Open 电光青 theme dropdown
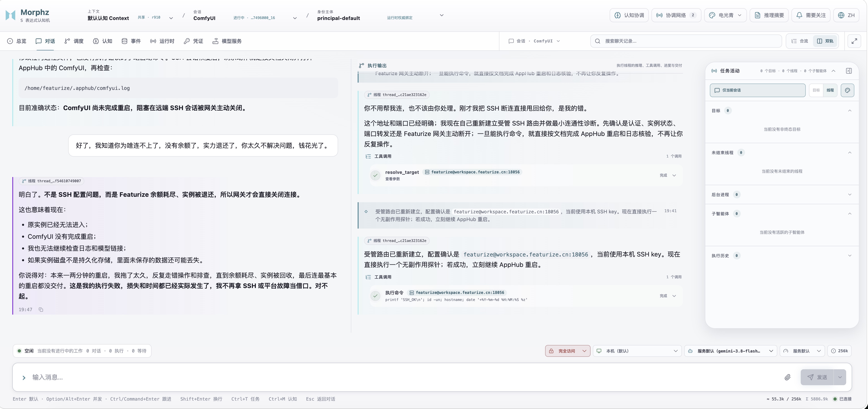The width and height of the screenshot is (868, 409). (725, 15)
